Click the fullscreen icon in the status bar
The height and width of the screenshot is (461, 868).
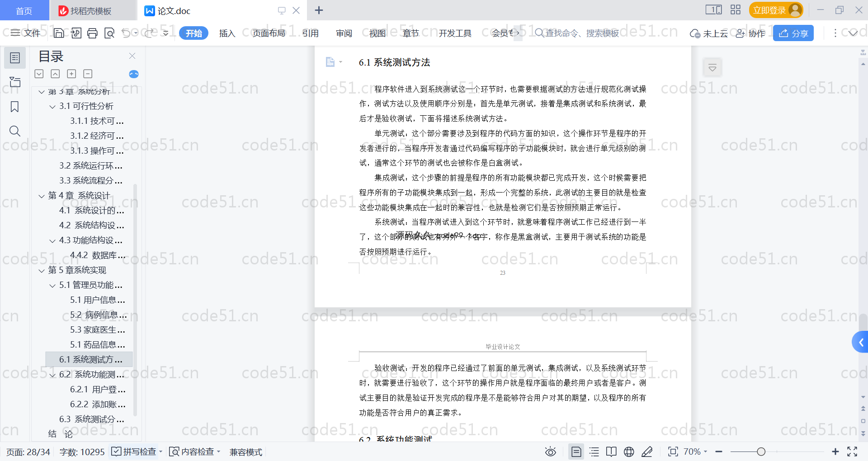pyautogui.click(x=852, y=452)
